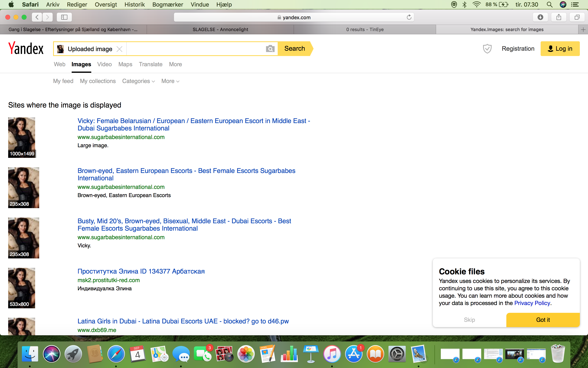Screen dimensions: 588x368
Task: Click the Safari back arrow button
Action: click(37, 17)
